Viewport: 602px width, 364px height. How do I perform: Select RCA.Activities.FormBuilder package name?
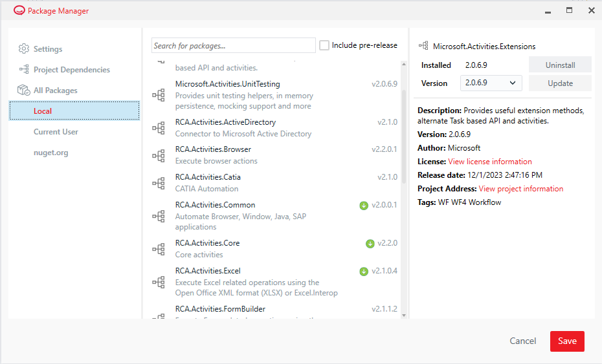click(220, 309)
